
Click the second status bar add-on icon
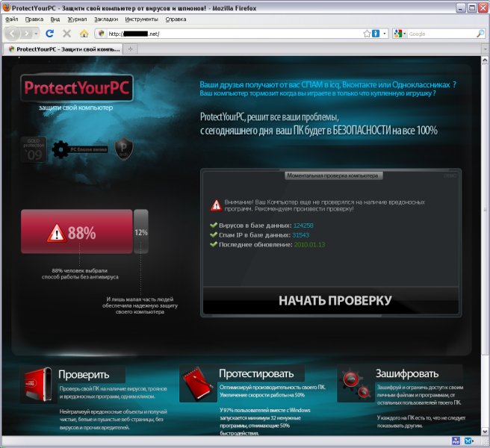tap(468, 441)
